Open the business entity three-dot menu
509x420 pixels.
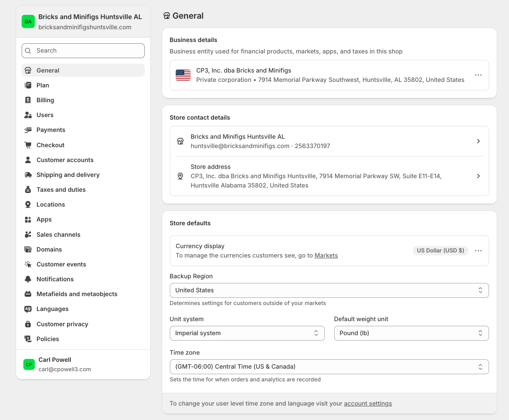coord(478,75)
